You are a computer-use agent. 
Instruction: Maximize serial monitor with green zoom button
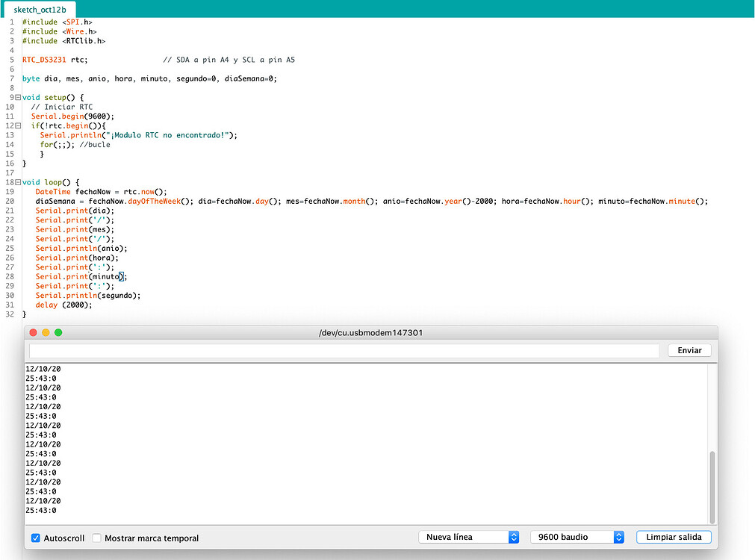58,332
